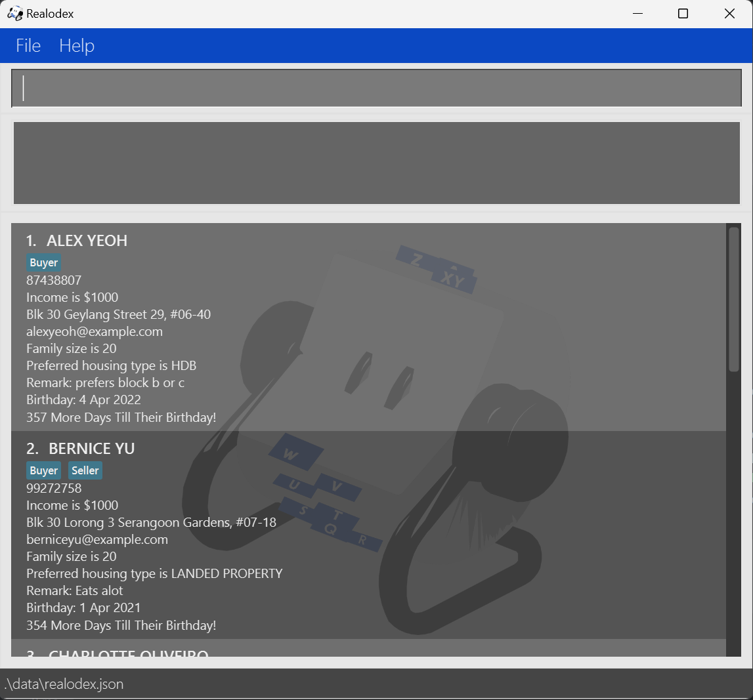The width and height of the screenshot is (753, 700).
Task: Click phone number 87438807
Action: point(54,281)
